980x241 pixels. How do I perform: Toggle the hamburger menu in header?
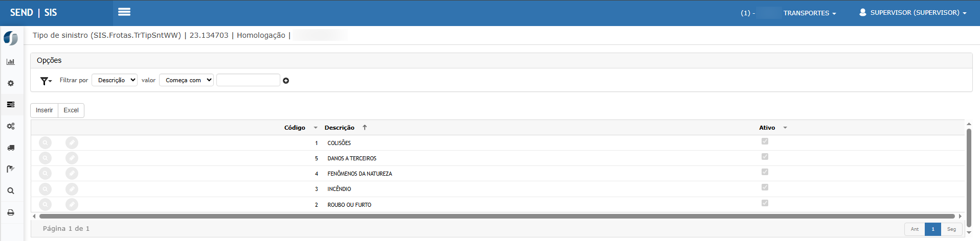click(x=124, y=12)
